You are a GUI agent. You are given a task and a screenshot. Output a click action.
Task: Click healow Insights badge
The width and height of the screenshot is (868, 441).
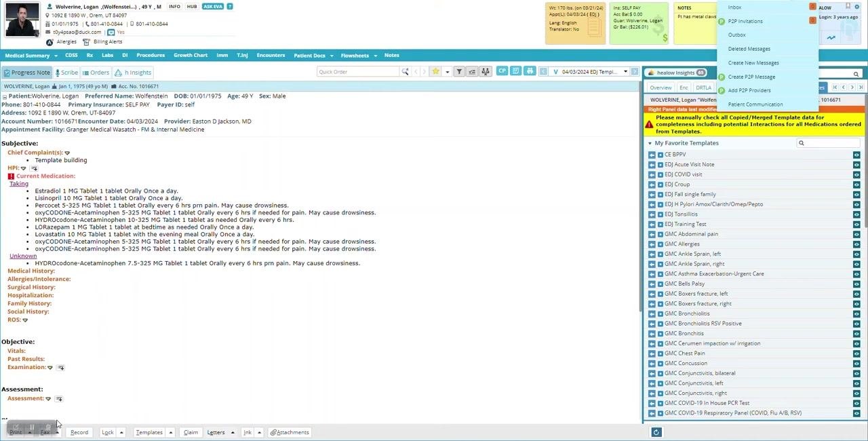click(x=677, y=73)
